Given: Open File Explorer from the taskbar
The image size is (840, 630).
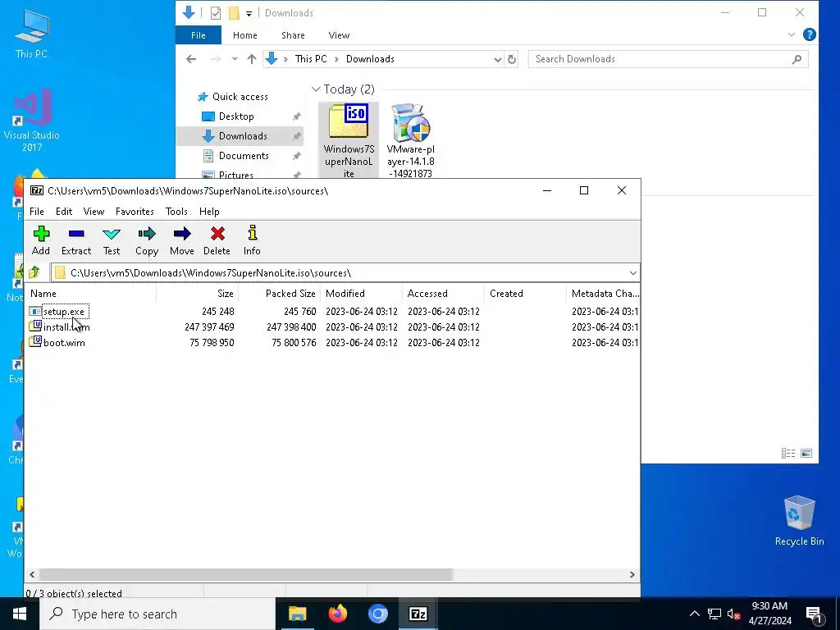Looking at the screenshot, I should pos(297,614).
